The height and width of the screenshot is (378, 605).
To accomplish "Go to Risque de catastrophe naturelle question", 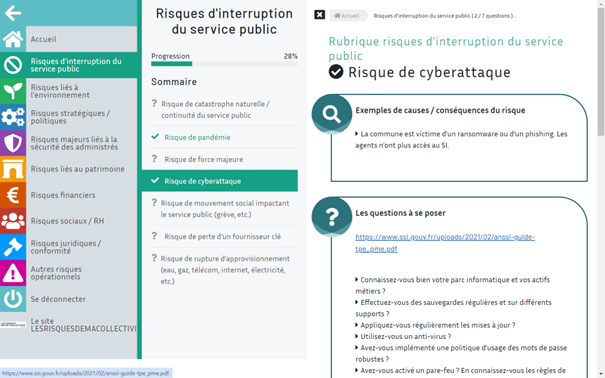I will [x=224, y=110].
